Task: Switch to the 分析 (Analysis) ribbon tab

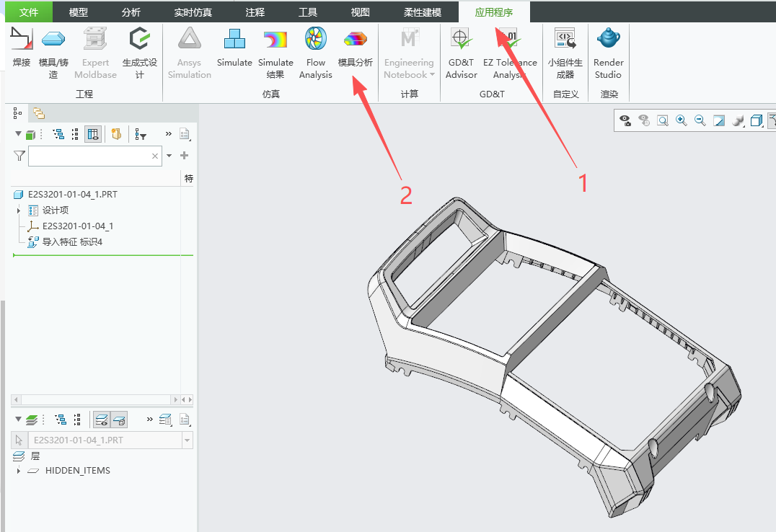Action: 131,12
